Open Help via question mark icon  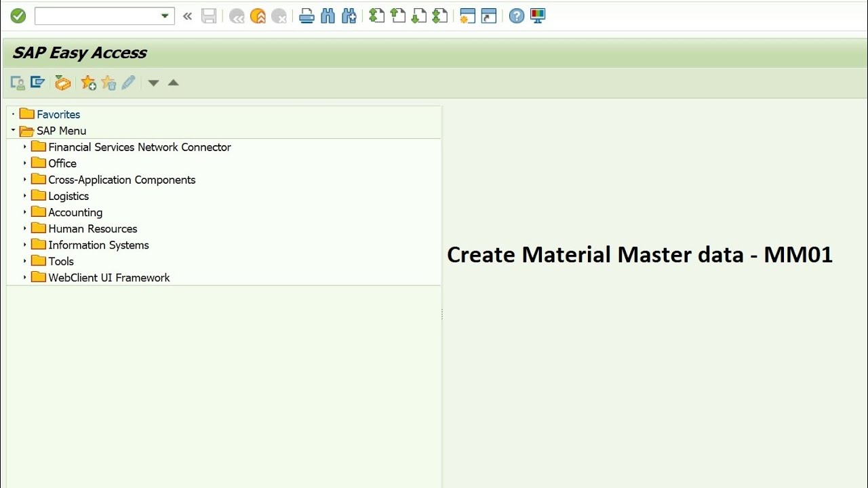(x=517, y=16)
